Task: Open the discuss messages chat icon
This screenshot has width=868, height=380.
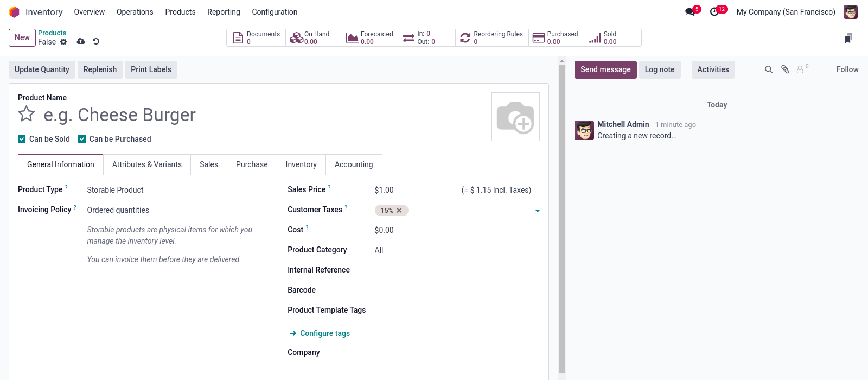Action: point(690,12)
